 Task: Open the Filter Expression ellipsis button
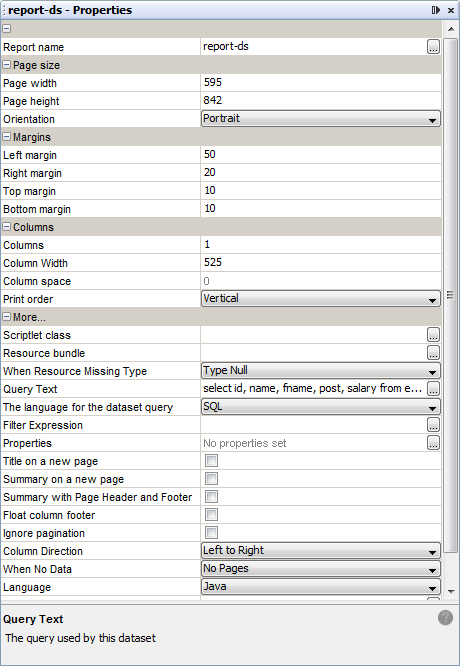(x=433, y=425)
